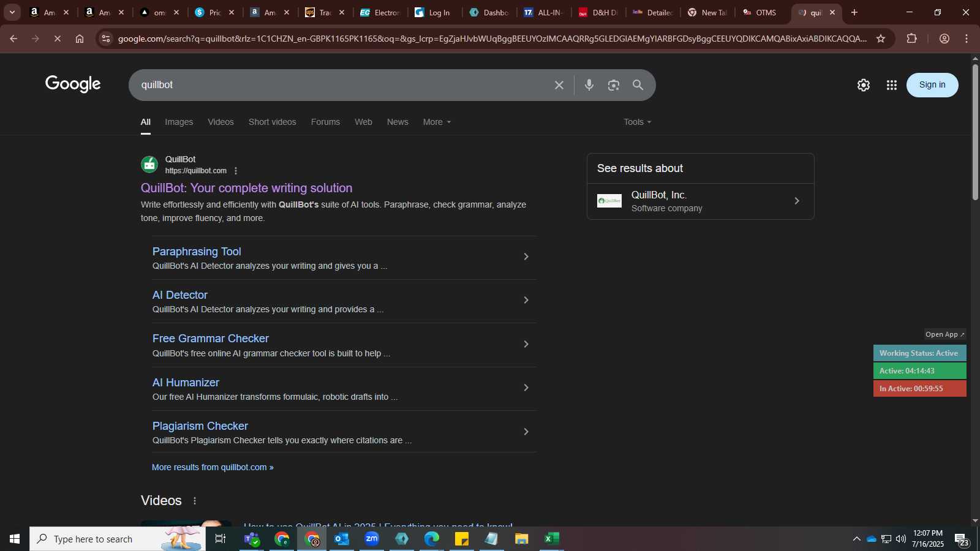Stop loading the page
This screenshot has width=980, height=551.
tap(57, 39)
